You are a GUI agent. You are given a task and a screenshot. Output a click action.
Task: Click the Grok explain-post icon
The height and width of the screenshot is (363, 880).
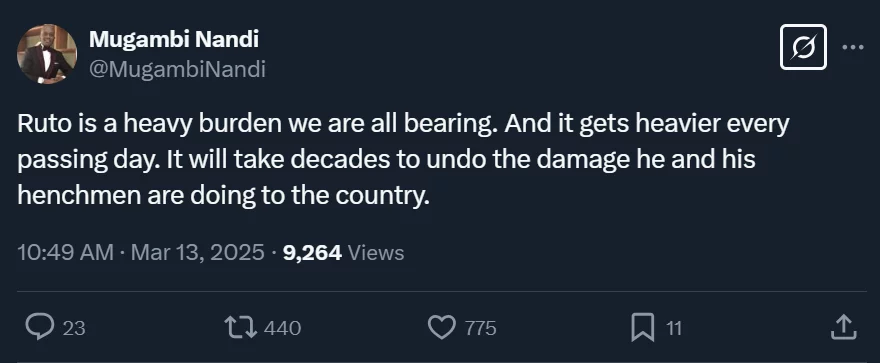point(803,47)
